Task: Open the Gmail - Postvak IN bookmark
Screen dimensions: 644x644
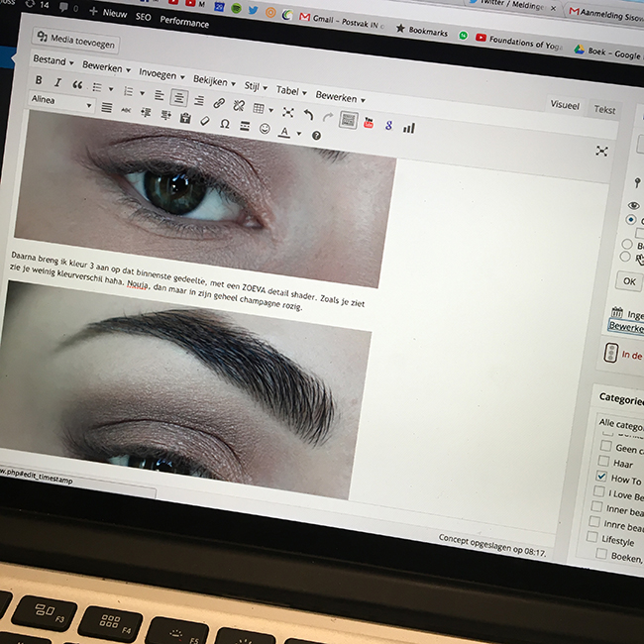Action: coord(342,21)
